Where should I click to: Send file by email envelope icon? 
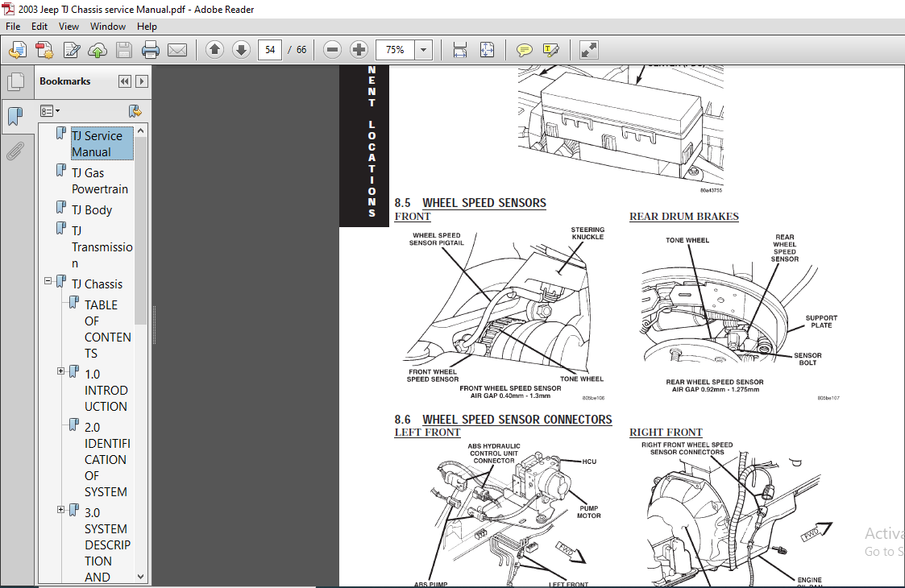click(177, 50)
